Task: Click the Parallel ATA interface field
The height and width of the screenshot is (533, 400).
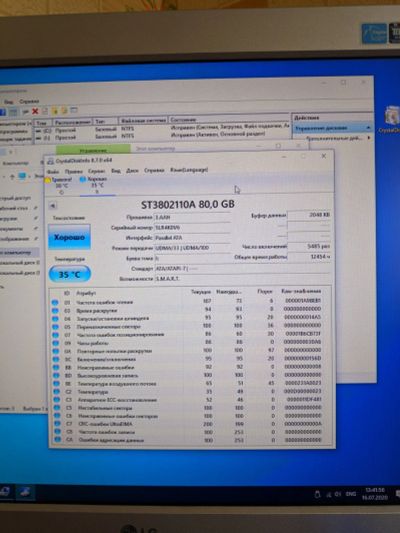Action: click(x=192, y=238)
